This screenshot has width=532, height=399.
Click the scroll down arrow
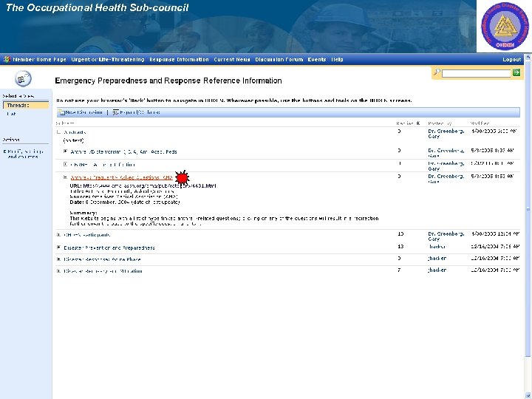[x=528, y=395]
